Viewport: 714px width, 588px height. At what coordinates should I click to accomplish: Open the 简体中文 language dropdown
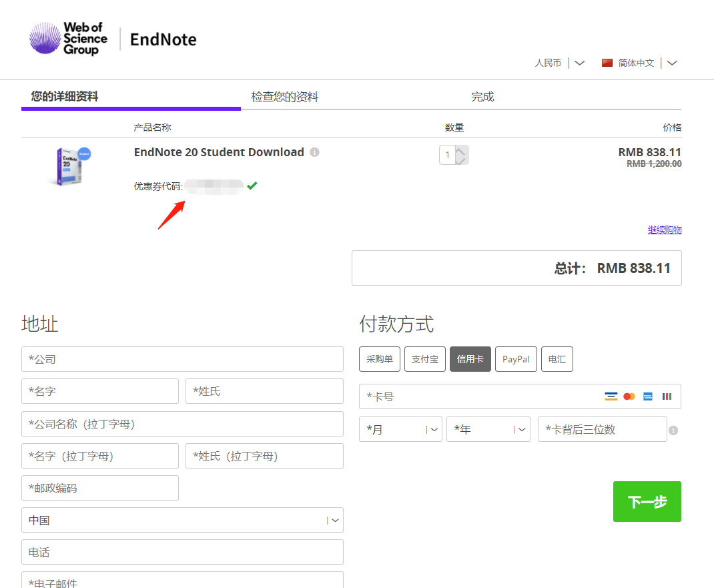(x=647, y=63)
